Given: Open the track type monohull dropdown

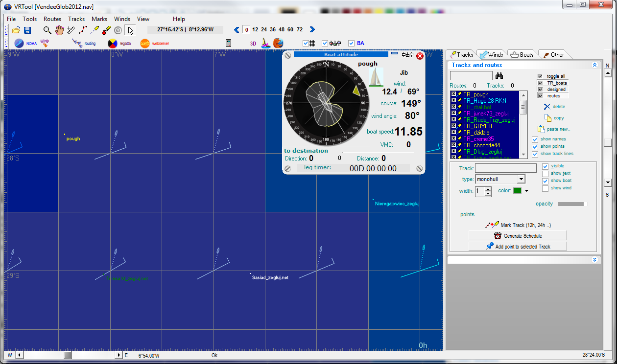Looking at the screenshot, I should [521, 180].
